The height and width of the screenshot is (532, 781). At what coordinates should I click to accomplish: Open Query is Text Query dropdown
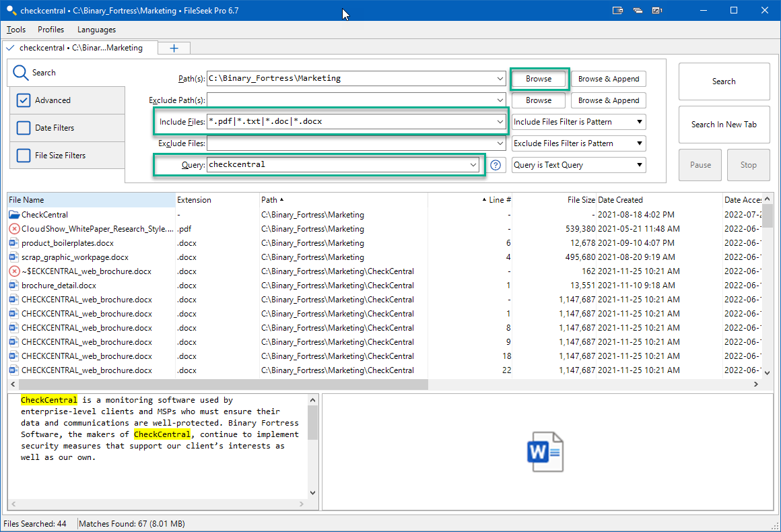[579, 165]
